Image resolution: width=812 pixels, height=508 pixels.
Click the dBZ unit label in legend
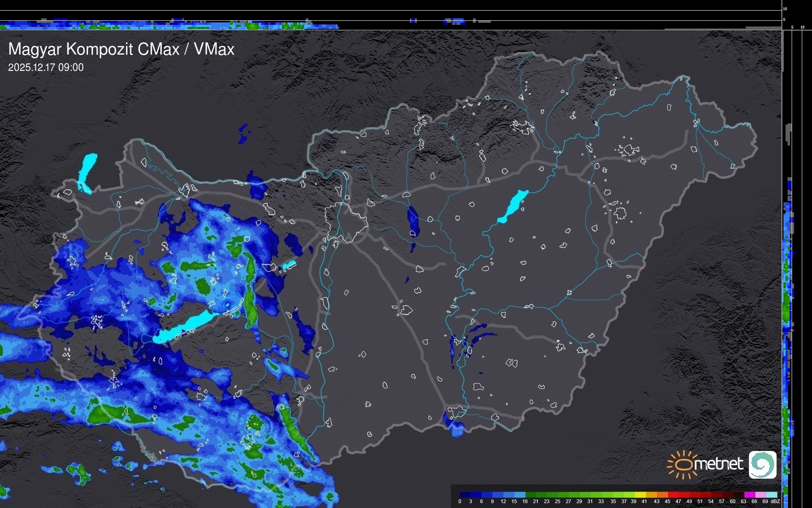point(775,501)
